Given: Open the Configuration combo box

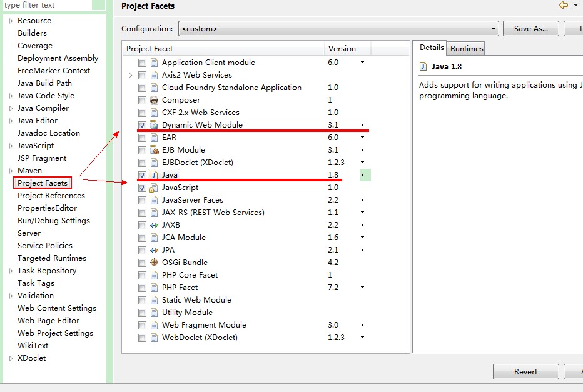Looking at the screenshot, I should click(x=338, y=29).
